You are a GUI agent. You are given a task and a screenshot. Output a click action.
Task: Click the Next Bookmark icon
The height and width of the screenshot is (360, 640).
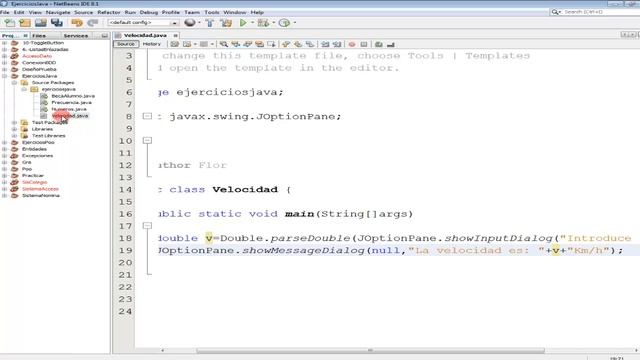tap(298, 44)
